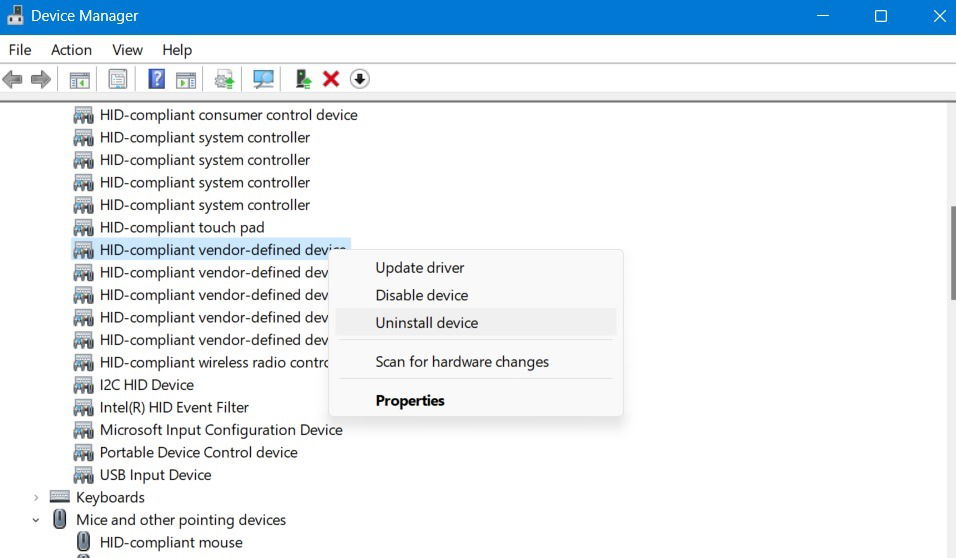The height and width of the screenshot is (558, 956).
Task: Click icon beside Intel(R) HID Event Filter
Action: [x=84, y=408]
